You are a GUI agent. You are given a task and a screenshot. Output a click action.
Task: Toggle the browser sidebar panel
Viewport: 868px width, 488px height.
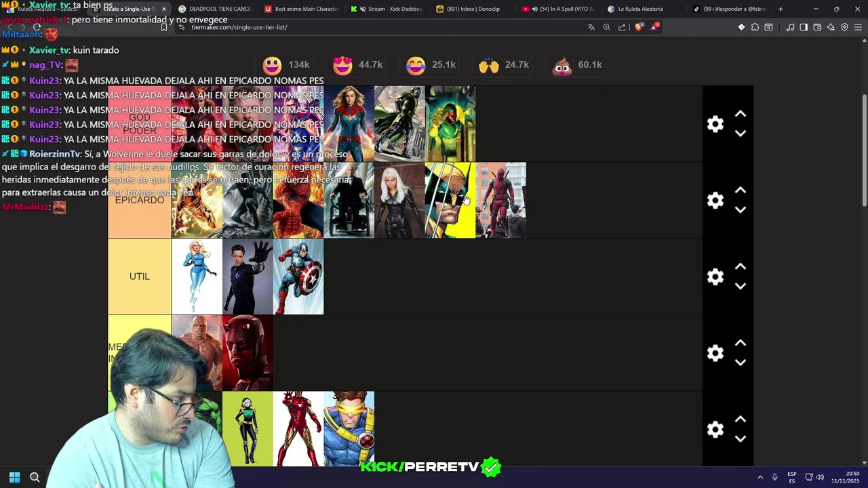804,27
